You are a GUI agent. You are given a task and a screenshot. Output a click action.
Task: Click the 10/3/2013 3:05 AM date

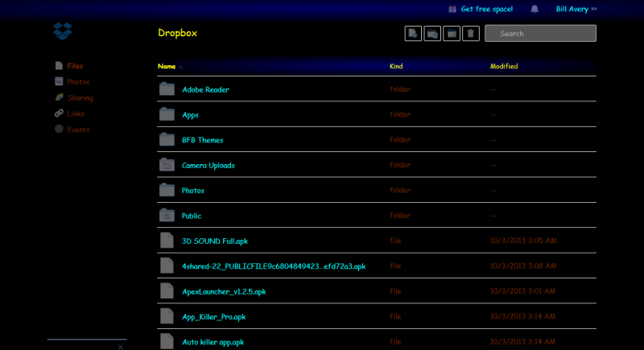(x=523, y=241)
